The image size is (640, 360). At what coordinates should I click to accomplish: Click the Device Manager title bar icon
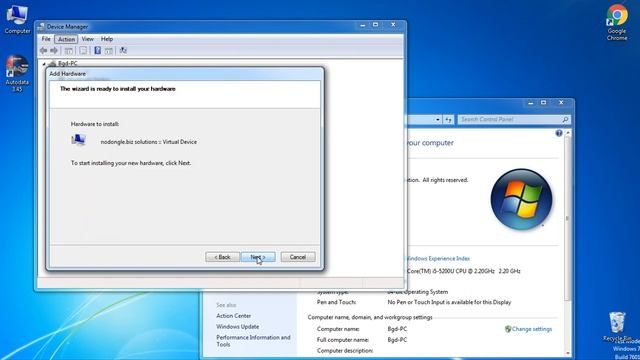pyautogui.click(x=41, y=27)
